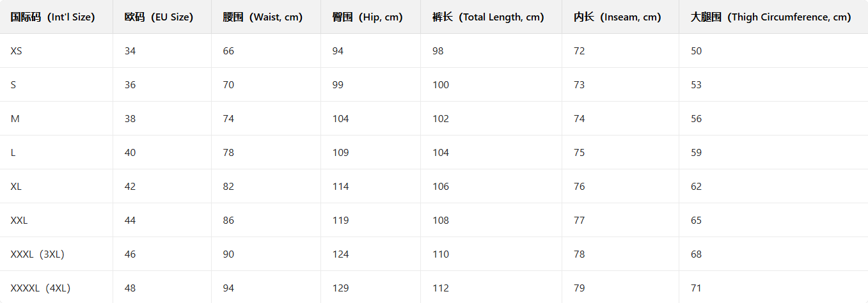Select thigh circumference value 71 cell
The image size is (868, 303).
tap(696, 288)
